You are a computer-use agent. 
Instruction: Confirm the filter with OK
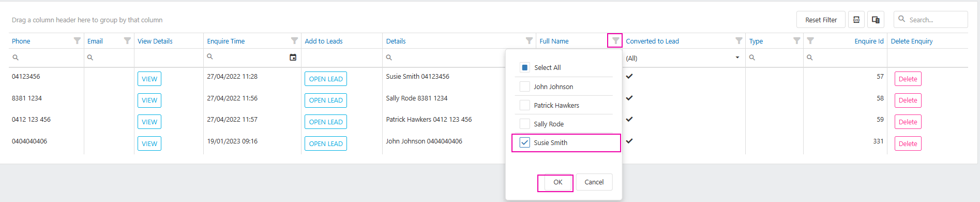tap(557, 182)
